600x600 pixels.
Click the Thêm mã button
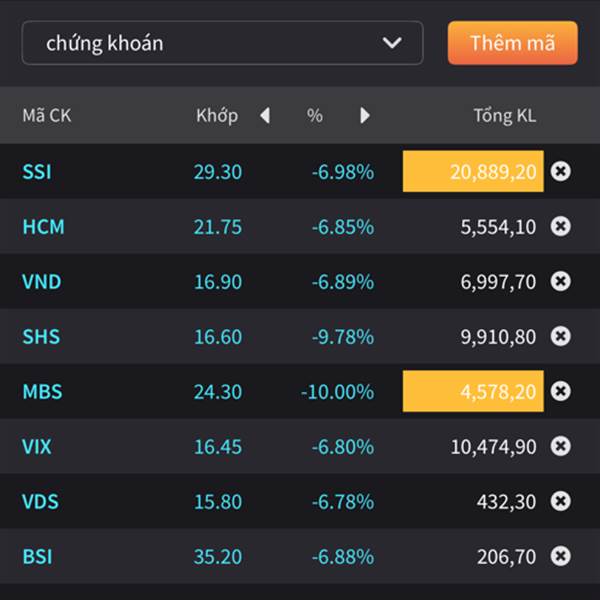point(512,43)
